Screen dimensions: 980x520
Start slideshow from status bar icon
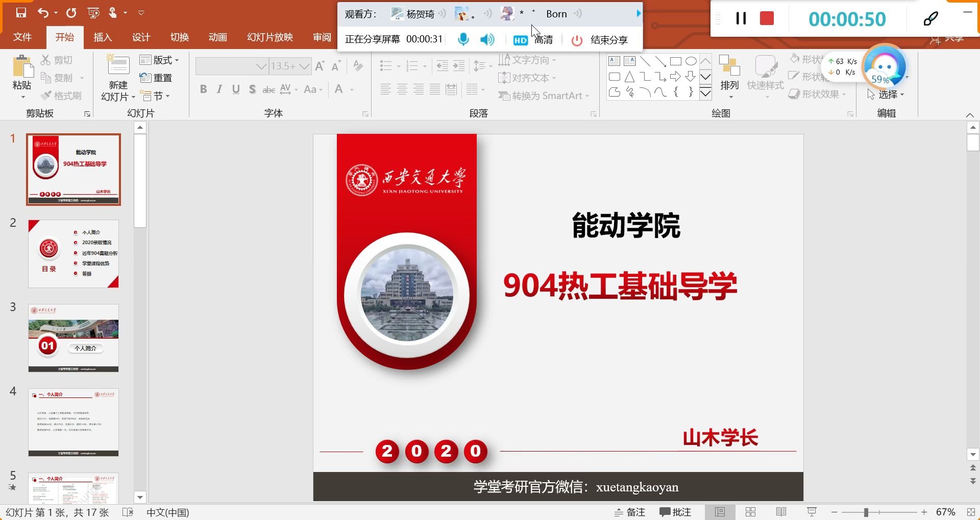812,512
